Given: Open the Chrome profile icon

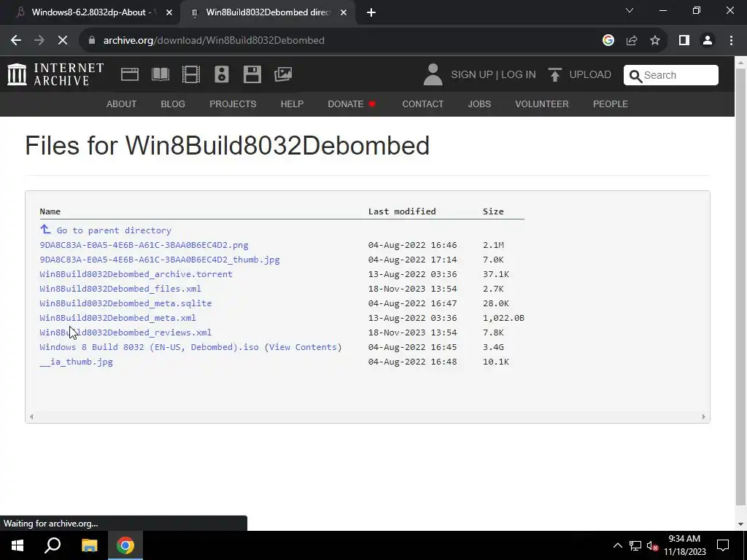Looking at the screenshot, I should pos(708,41).
